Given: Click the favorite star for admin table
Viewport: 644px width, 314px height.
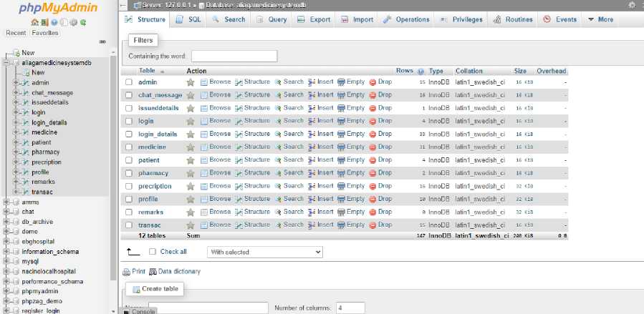Looking at the screenshot, I should coord(190,82).
